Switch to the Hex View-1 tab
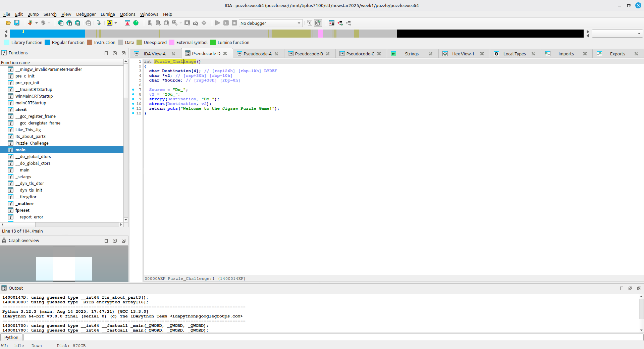Image resolution: width=644 pixels, height=349 pixels. [x=463, y=54]
